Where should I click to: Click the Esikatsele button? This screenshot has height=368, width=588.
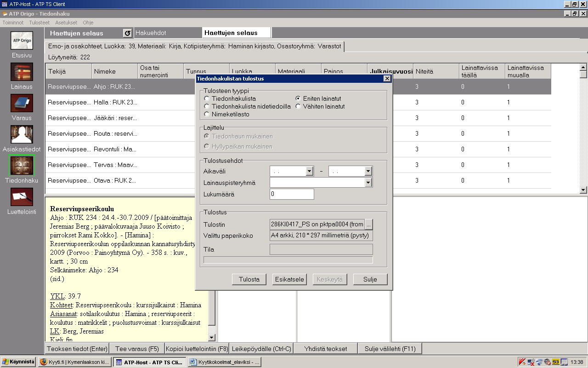click(289, 279)
